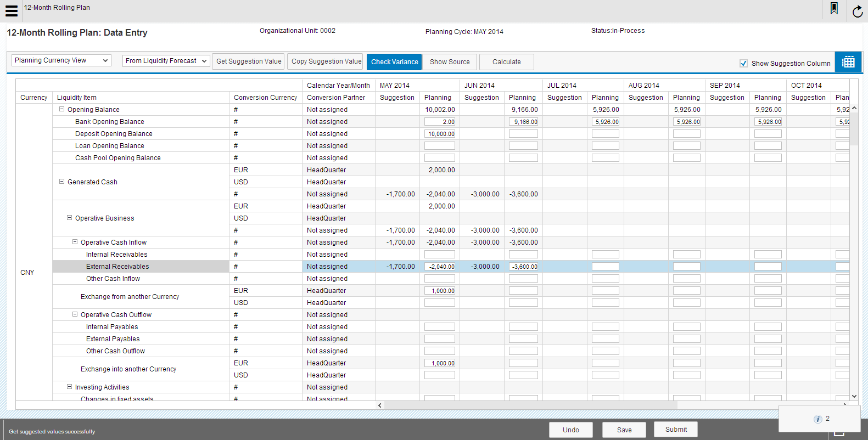Edit Bank Opening Balance JUL 2014 planning
Image resolution: width=868 pixels, height=440 pixels.
[x=606, y=122]
